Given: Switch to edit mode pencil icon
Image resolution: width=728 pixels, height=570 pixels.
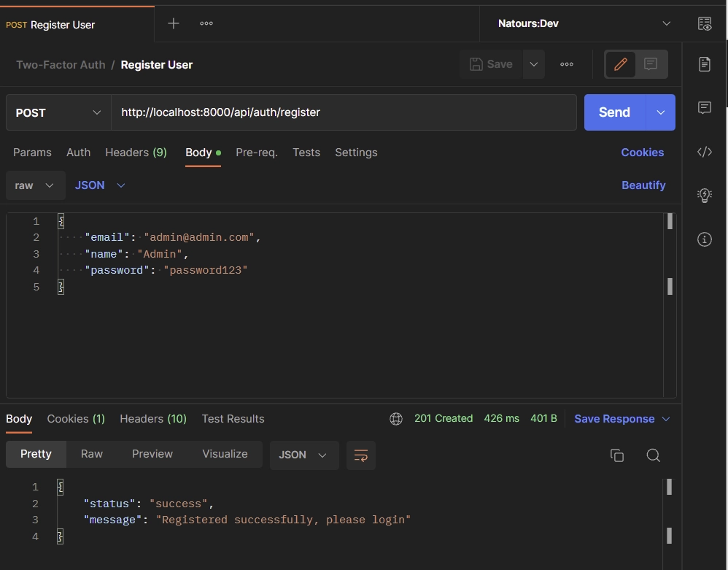Looking at the screenshot, I should [x=620, y=64].
